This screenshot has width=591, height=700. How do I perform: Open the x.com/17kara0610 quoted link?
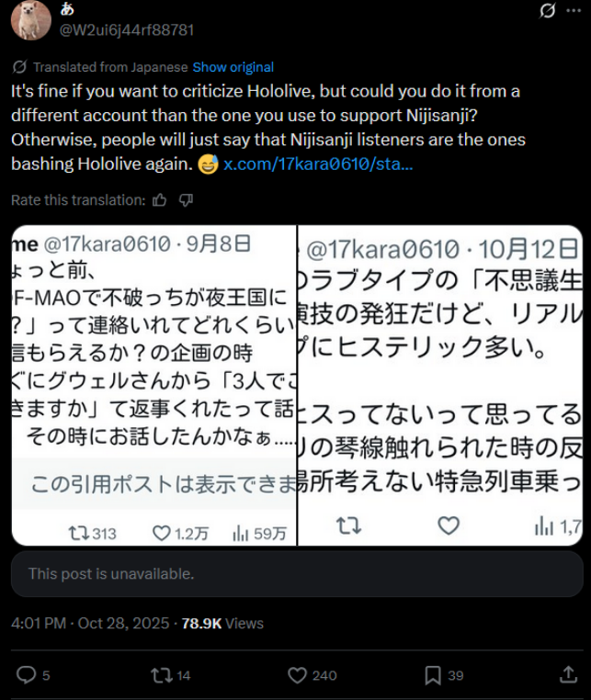tap(318, 164)
